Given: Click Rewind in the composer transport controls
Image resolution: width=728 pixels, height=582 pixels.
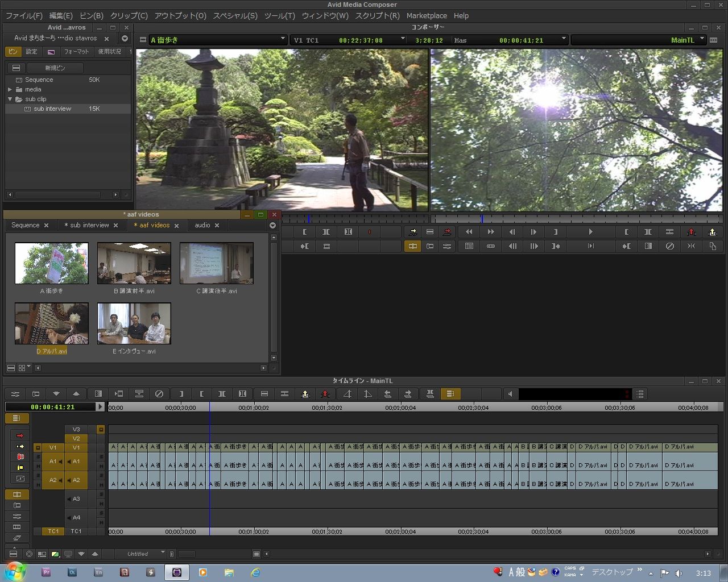Looking at the screenshot, I should point(469,232).
